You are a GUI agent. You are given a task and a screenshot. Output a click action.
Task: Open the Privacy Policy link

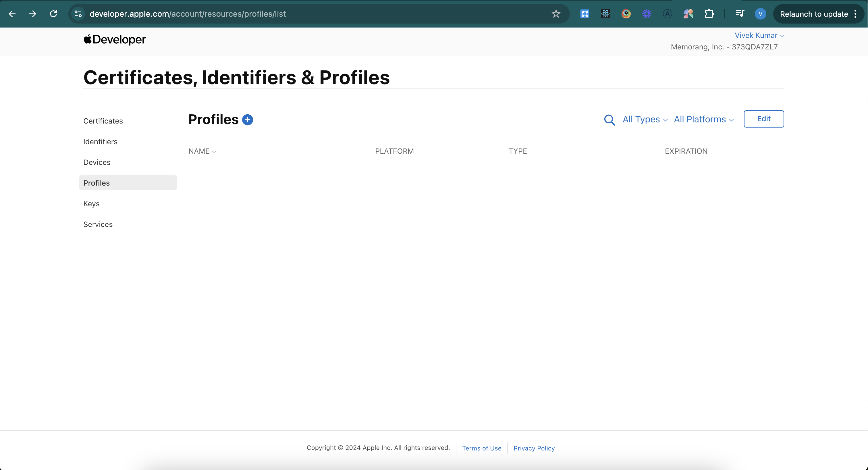click(534, 448)
